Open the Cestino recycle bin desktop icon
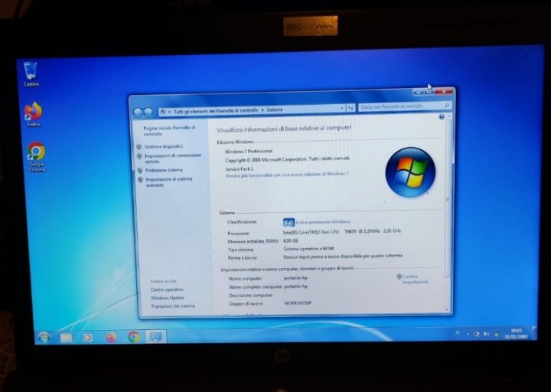The image size is (551, 392). point(31,73)
